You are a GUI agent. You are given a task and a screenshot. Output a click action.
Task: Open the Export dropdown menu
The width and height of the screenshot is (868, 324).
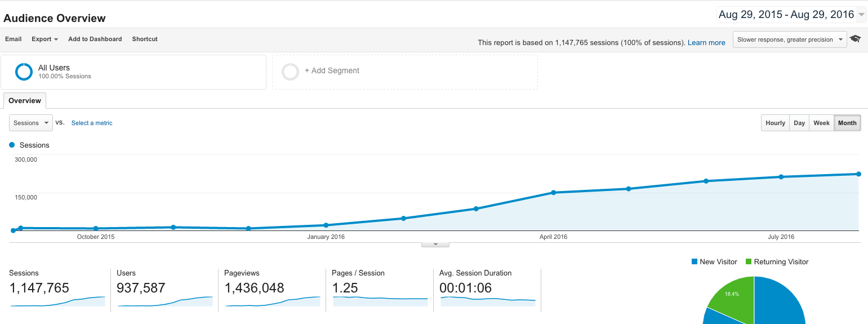pos(44,39)
